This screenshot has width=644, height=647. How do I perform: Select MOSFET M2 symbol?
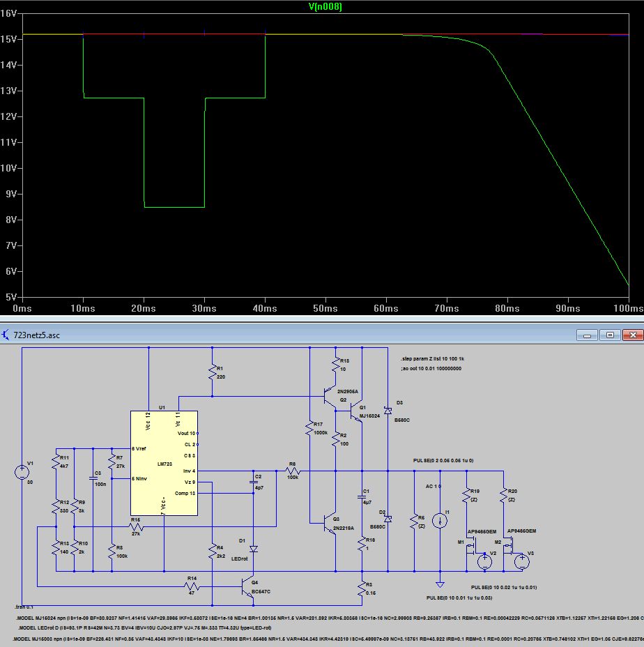point(508,545)
